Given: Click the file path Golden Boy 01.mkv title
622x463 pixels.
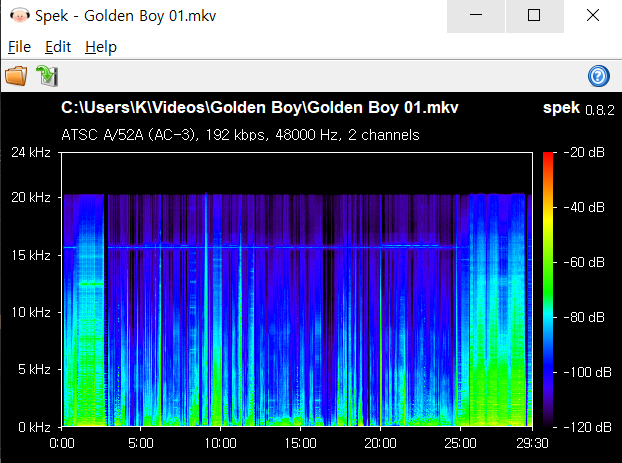Looking at the screenshot, I should [260, 108].
